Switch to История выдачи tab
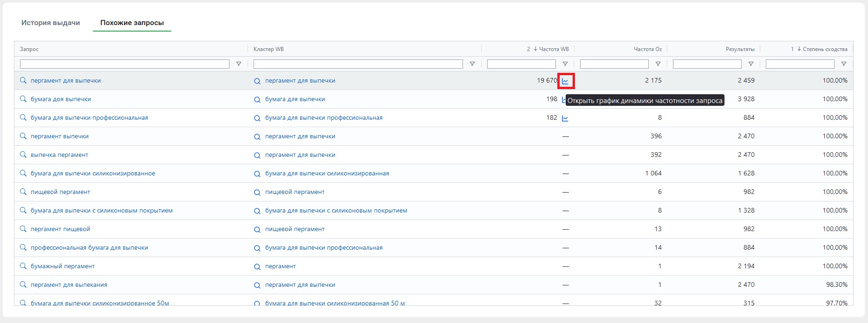Screen dimensions: 868x323 pos(51,23)
